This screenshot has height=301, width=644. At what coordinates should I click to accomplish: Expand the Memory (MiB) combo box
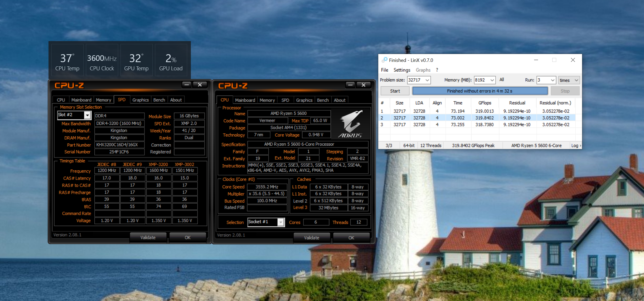492,80
